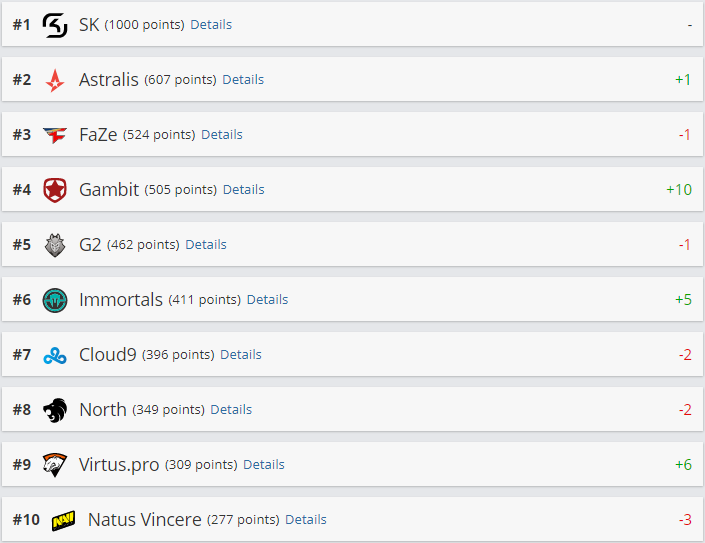Image resolution: width=705 pixels, height=543 pixels.
Task: Click the SK team logo
Action: click(x=55, y=25)
